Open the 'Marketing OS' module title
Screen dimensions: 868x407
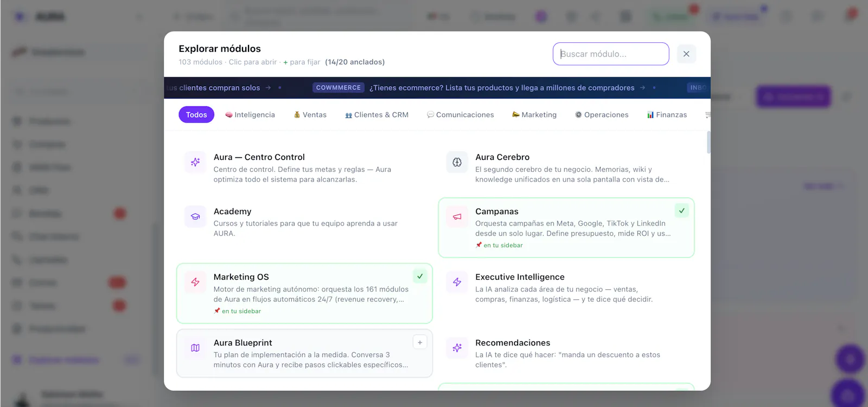[x=241, y=277]
